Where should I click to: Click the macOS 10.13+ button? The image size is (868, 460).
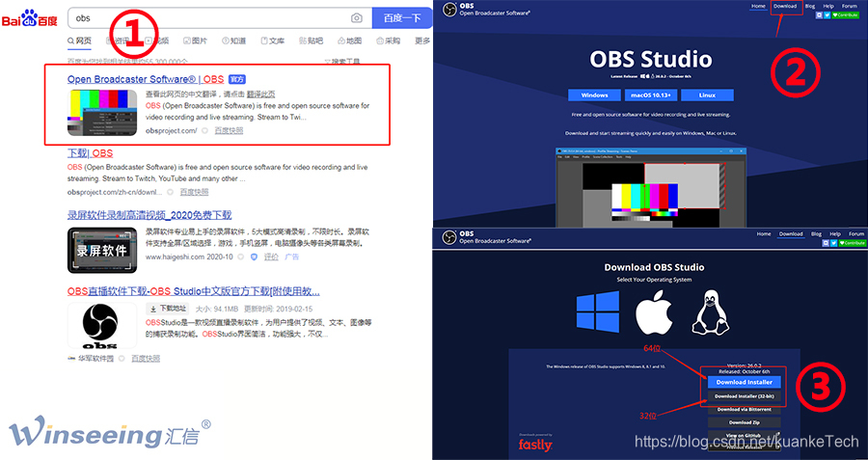click(x=651, y=95)
